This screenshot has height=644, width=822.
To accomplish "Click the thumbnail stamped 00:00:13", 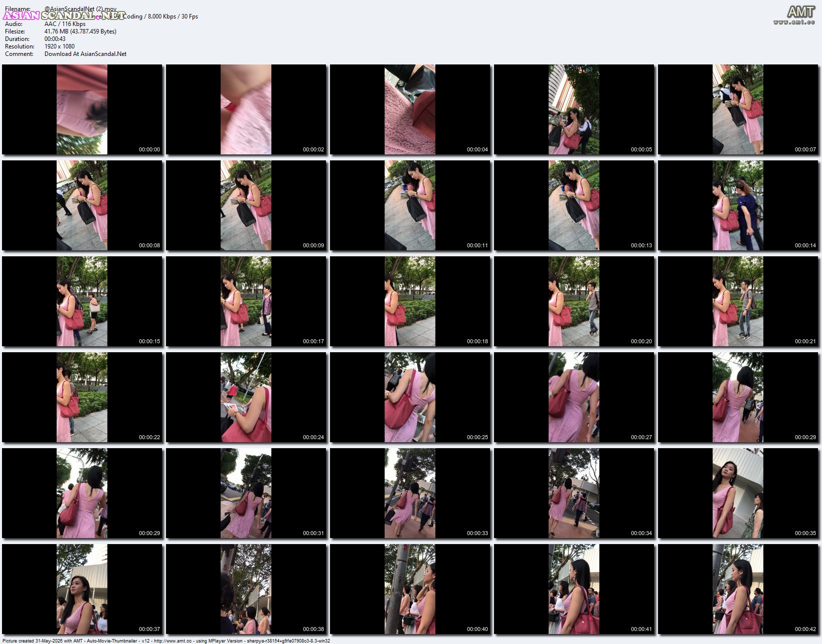I will [x=574, y=205].
